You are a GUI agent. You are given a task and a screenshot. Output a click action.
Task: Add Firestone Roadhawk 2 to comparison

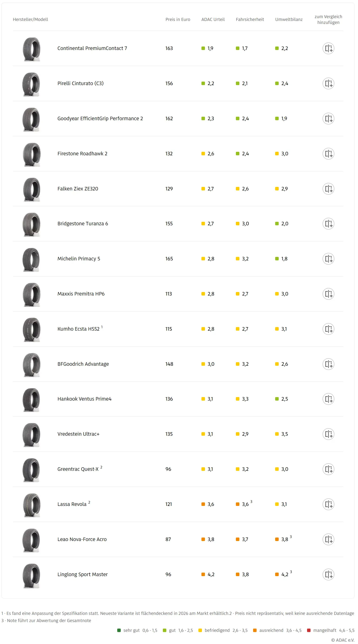tap(328, 153)
